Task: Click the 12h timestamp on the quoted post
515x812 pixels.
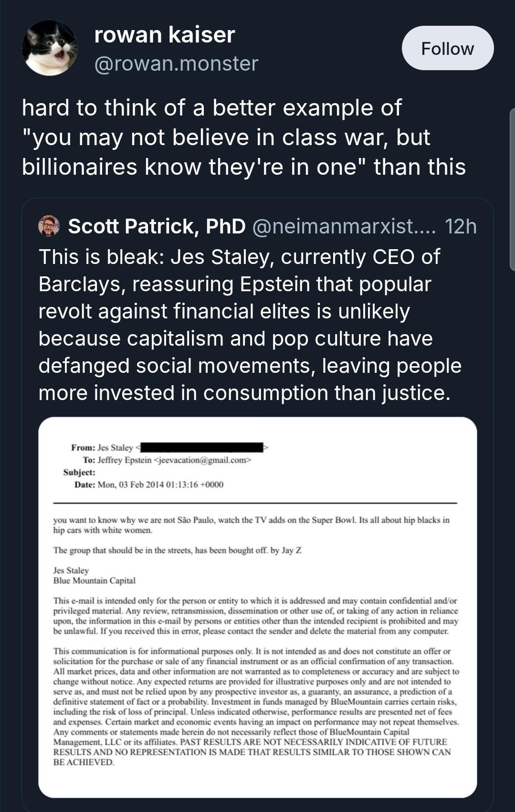Action: (460, 226)
